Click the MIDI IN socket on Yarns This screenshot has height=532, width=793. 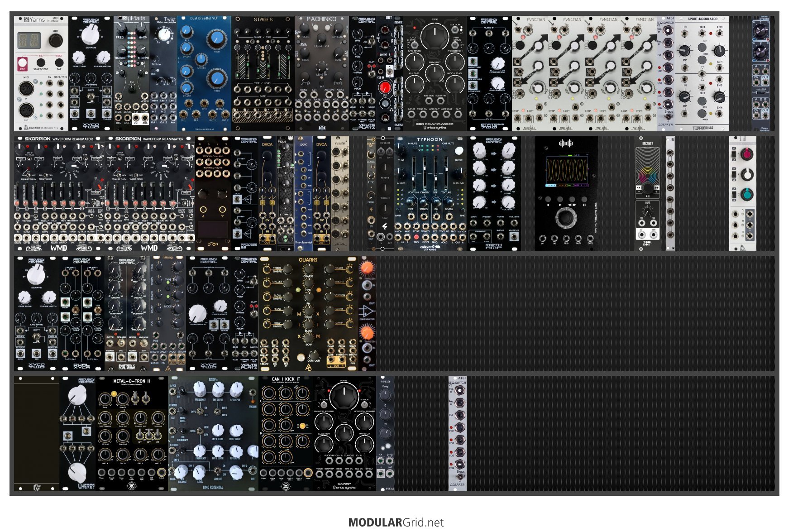[x=26, y=88]
